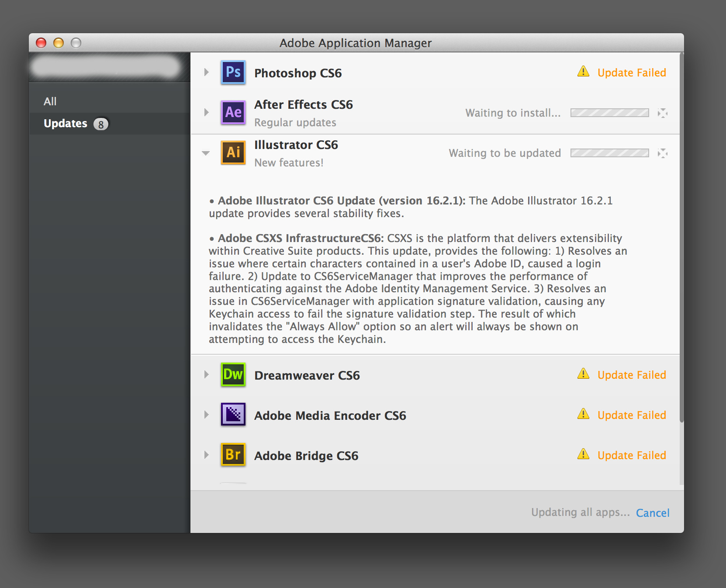Click the Illustrator Ai icon
Viewport: 726px width, 588px height.
point(233,152)
